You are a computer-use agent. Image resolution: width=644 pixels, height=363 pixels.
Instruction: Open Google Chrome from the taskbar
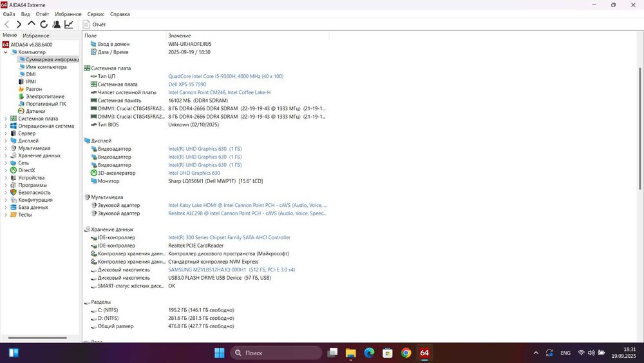point(406,353)
